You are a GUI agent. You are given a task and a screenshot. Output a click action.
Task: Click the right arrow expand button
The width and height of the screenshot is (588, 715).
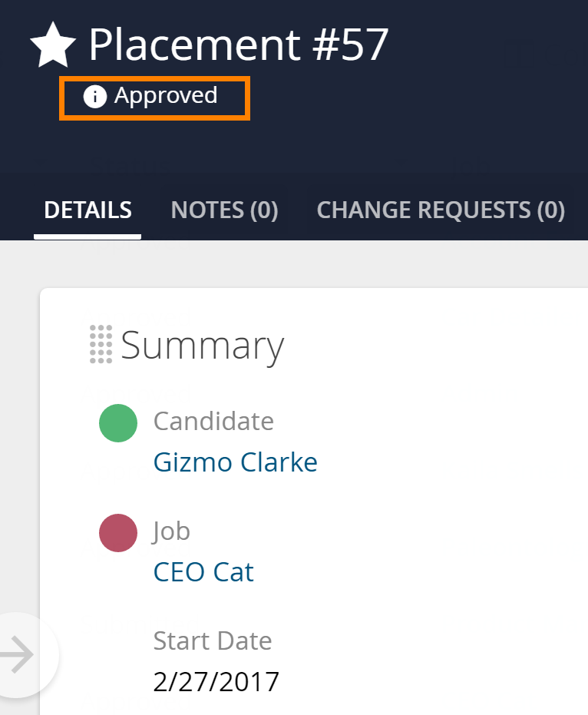[18, 655]
